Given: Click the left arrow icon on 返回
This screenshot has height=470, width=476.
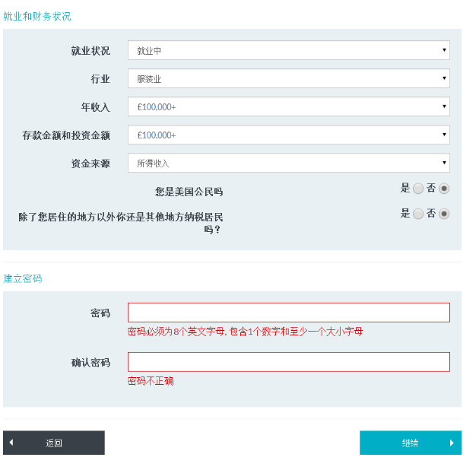Looking at the screenshot, I should tap(11, 443).
